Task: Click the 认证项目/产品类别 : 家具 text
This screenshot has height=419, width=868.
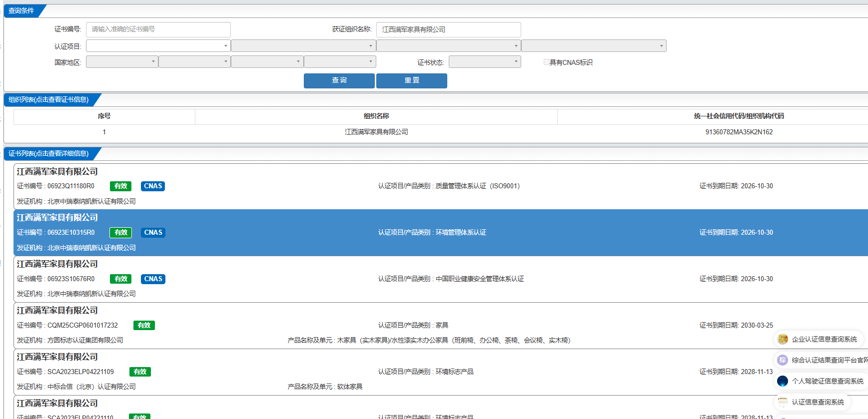Action: (x=413, y=326)
